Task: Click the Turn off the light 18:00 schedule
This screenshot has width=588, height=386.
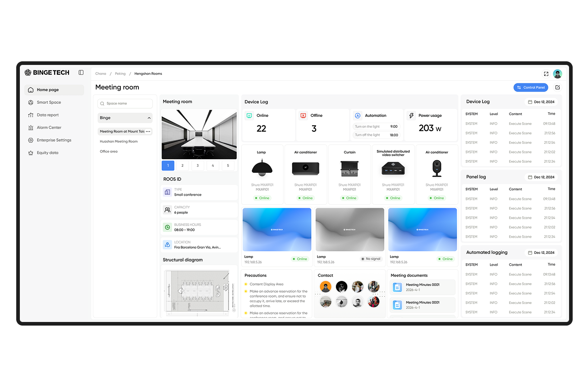Action: coord(376,135)
